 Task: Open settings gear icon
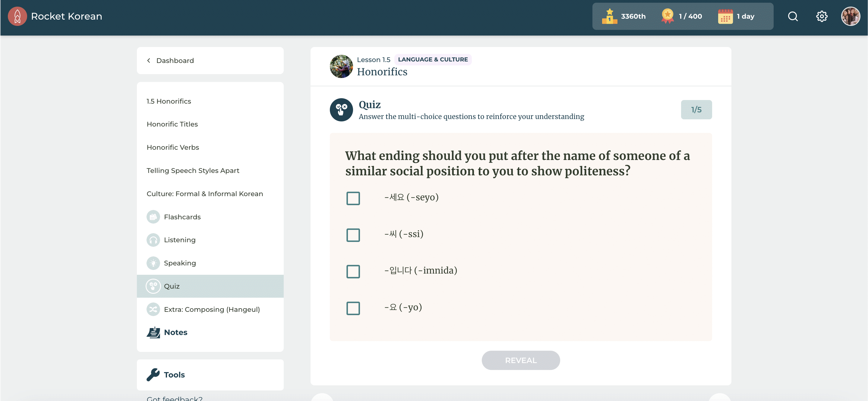[822, 16]
